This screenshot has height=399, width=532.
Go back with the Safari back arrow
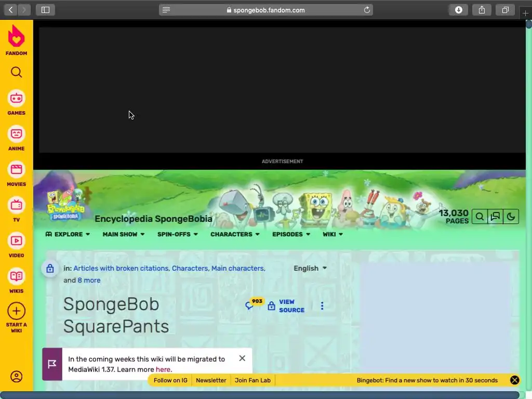point(10,10)
